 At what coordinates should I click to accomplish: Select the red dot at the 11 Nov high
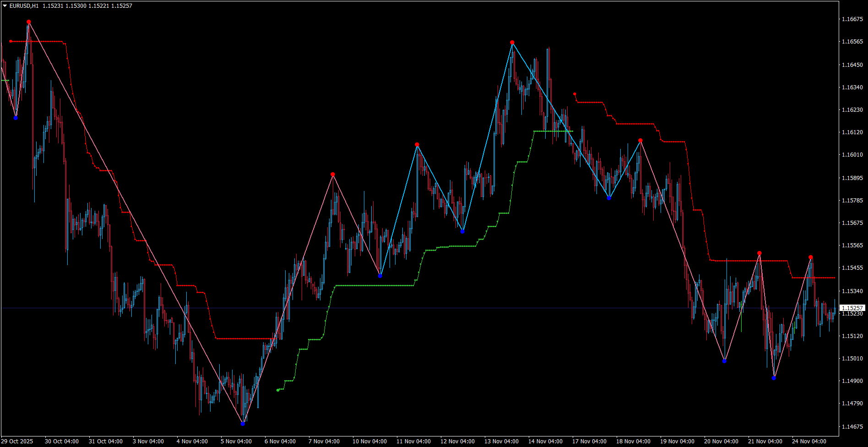(x=417, y=145)
